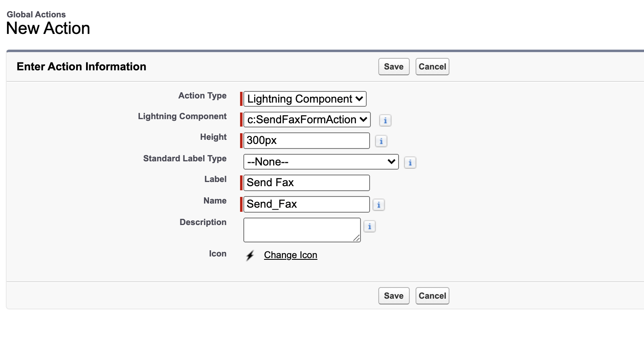
Task: Click the lightning bolt action icon
Action: (250, 256)
